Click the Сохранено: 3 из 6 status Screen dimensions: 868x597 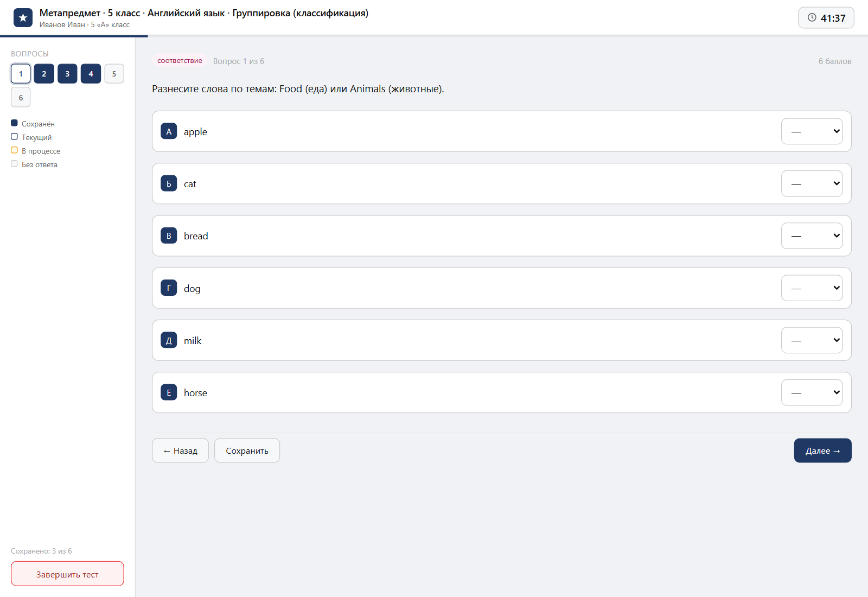click(x=41, y=551)
